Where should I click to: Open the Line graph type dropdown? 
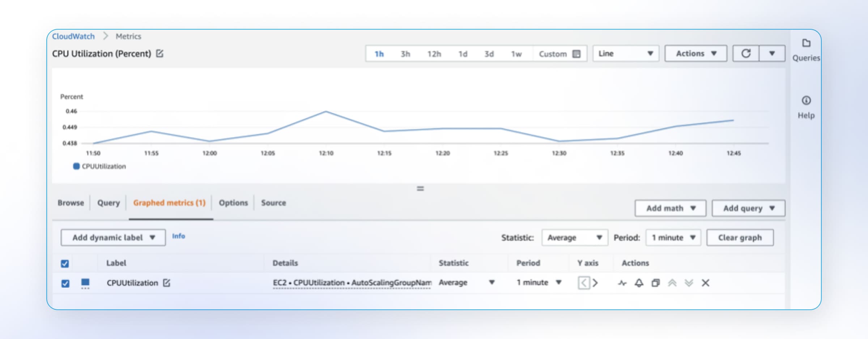tap(626, 53)
